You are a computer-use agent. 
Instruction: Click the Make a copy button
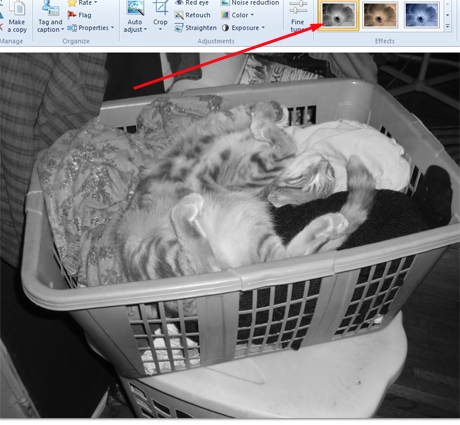17,17
